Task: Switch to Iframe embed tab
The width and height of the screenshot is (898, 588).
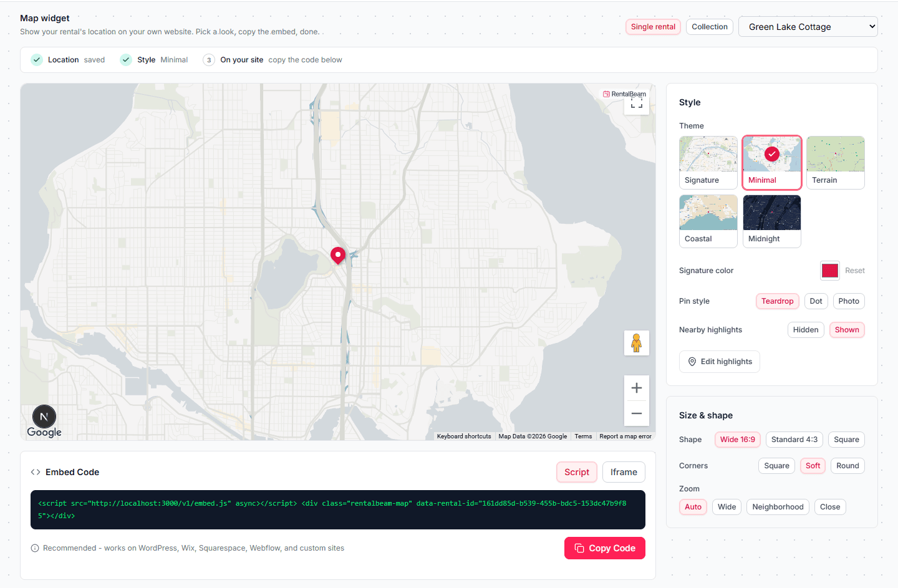Action: click(x=624, y=472)
